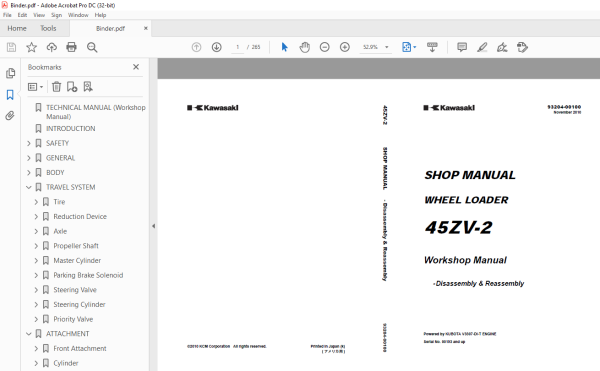Delete selected bookmark trash icon
The image size is (600, 371).
point(56,87)
